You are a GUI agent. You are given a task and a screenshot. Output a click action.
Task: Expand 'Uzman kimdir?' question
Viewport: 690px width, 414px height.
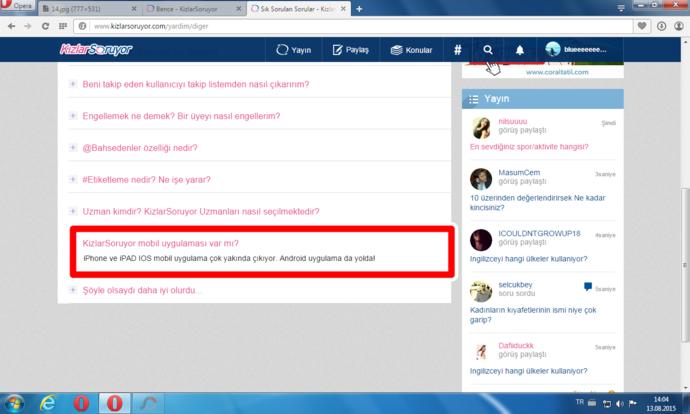tap(201, 212)
